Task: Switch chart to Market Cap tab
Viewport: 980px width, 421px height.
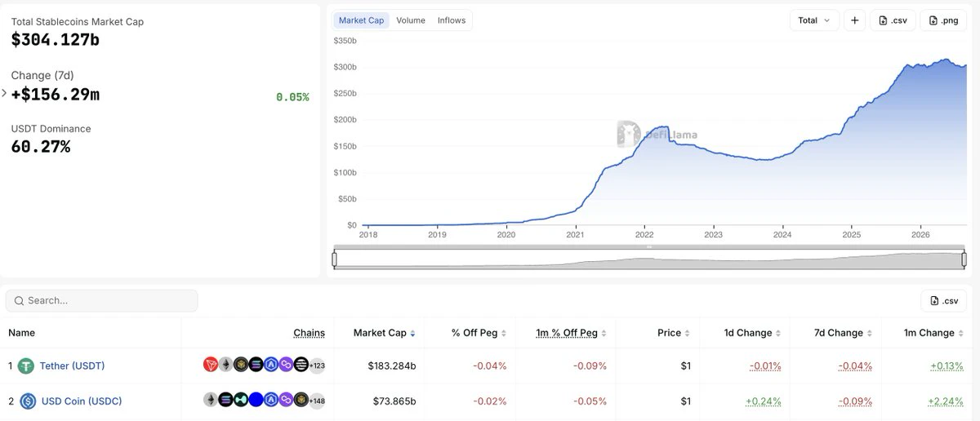Action: [361, 20]
